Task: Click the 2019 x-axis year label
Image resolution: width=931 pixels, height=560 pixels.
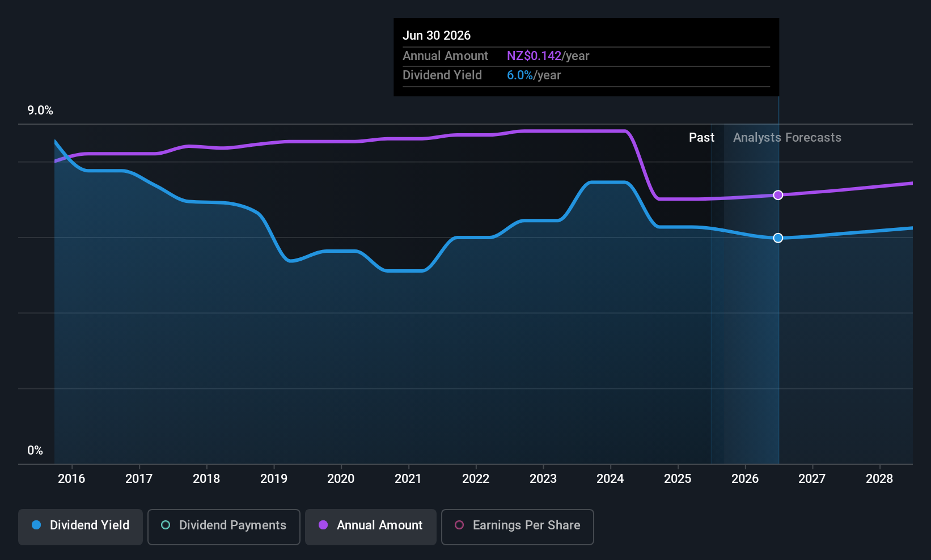Action: click(x=274, y=479)
